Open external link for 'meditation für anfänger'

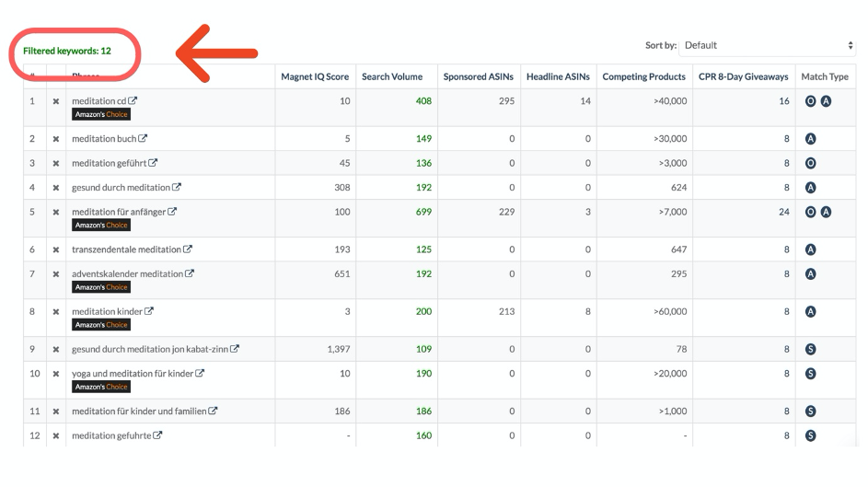point(172,212)
